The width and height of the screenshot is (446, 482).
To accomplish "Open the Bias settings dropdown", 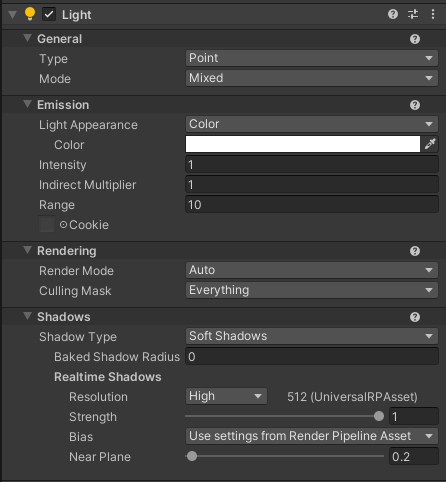I will coord(312,436).
